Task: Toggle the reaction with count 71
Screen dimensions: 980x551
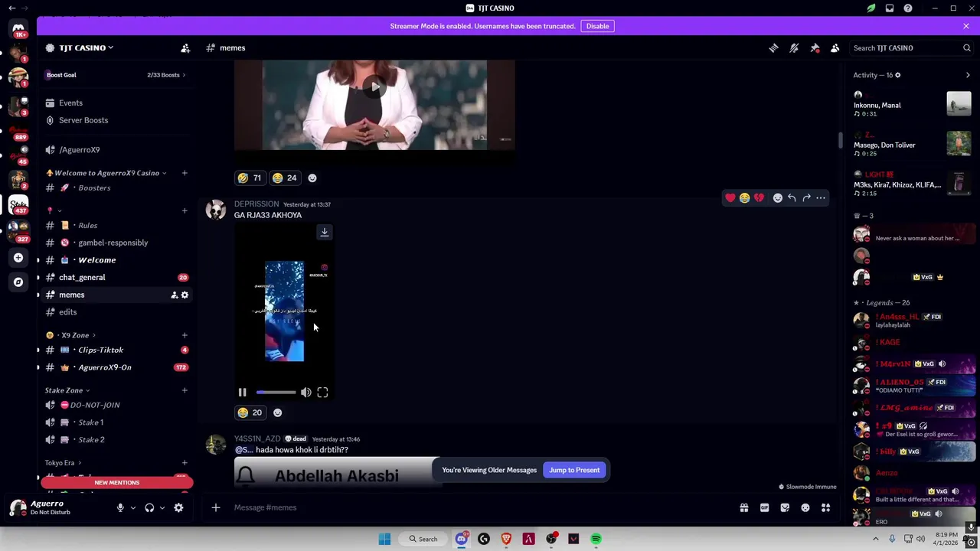Action: (250, 178)
